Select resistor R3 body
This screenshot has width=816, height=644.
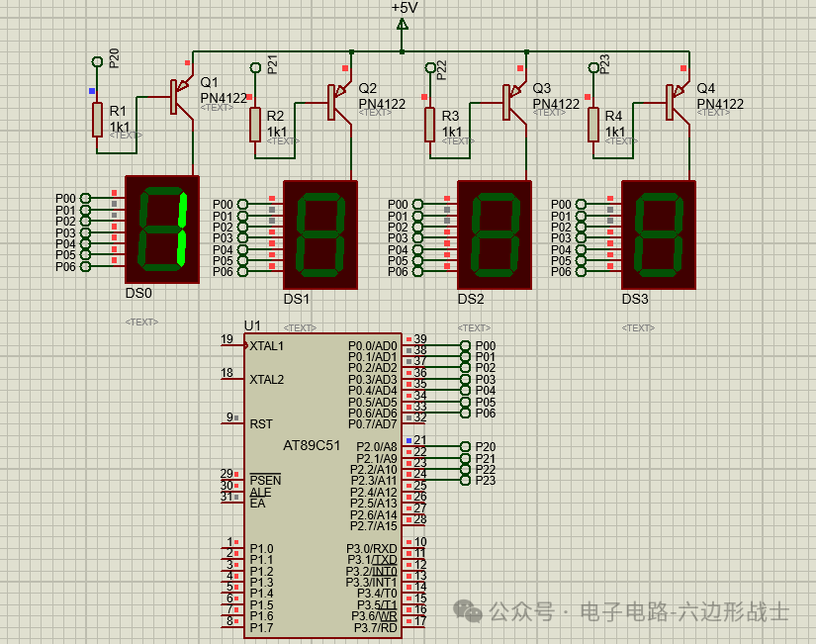pyautogui.click(x=430, y=125)
